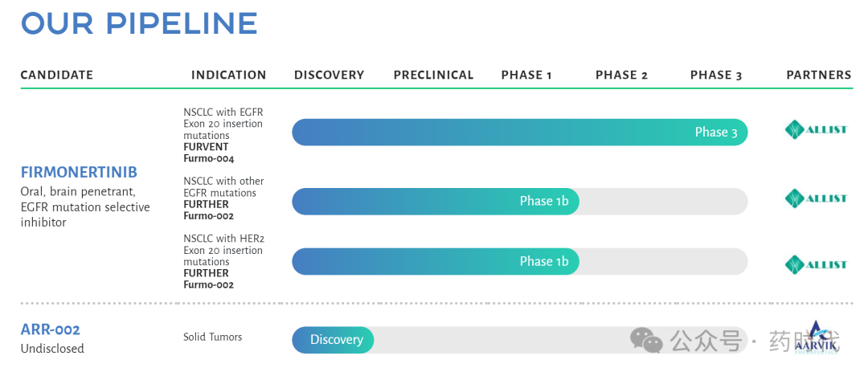This screenshot has height=376, width=868.
Task: Click the INDICATION column header
Action: pos(228,75)
